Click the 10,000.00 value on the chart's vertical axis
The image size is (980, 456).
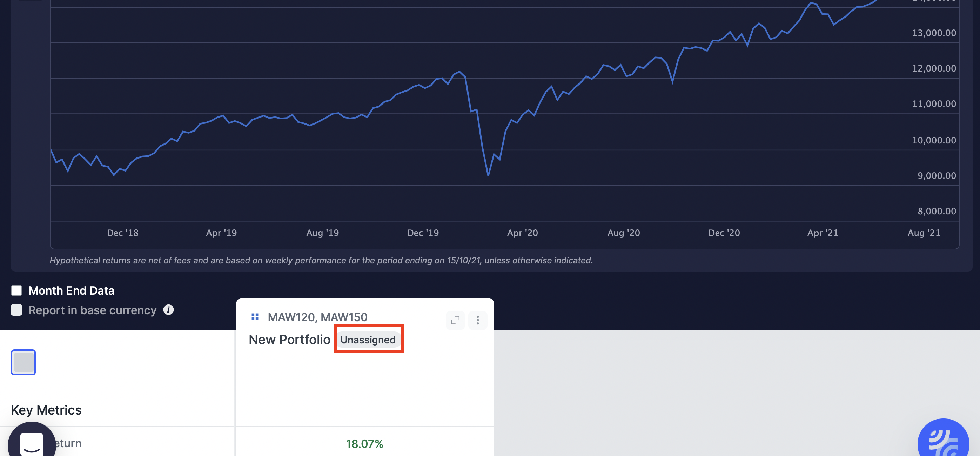click(x=934, y=140)
